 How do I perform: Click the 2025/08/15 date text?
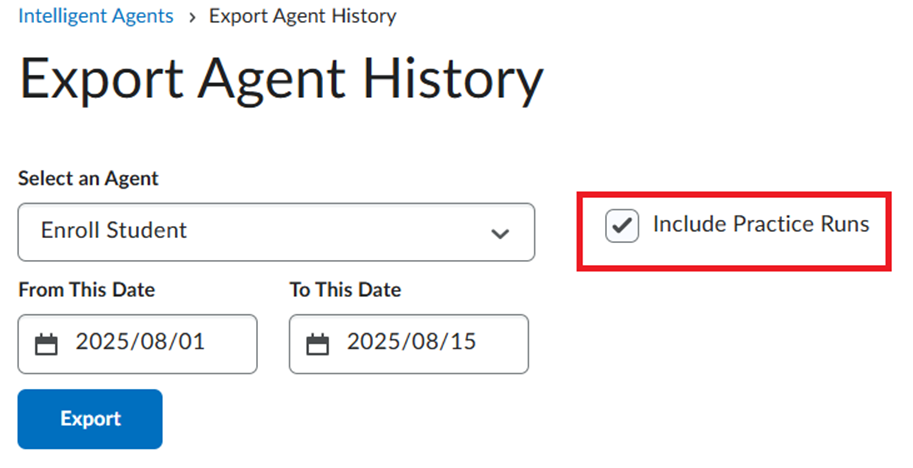(x=412, y=342)
